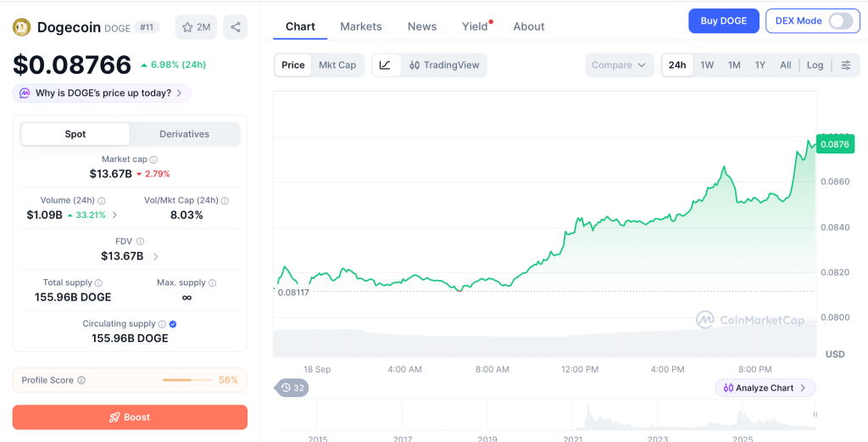Click the Profile Score progress bar
Viewport: 868px width, 442px height.
[x=187, y=381]
